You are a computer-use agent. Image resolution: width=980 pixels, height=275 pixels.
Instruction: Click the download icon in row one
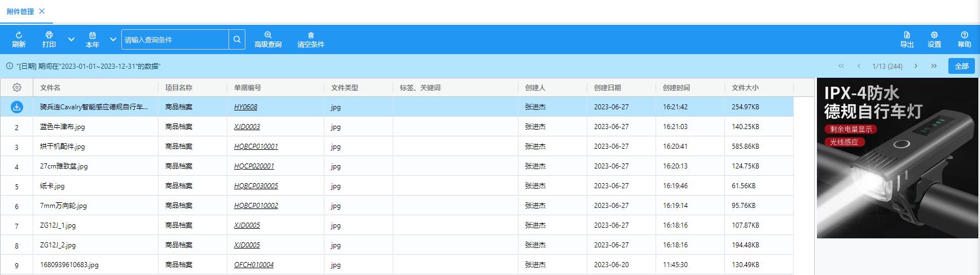click(17, 107)
